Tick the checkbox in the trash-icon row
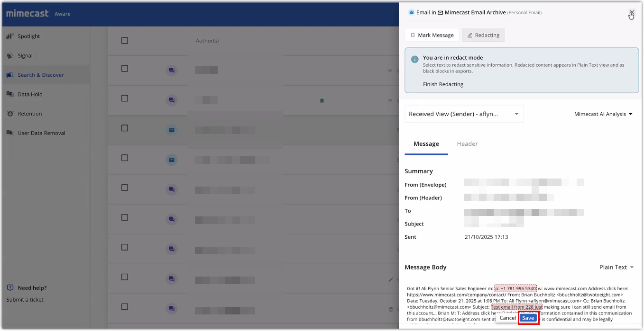 click(x=125, y=306)
